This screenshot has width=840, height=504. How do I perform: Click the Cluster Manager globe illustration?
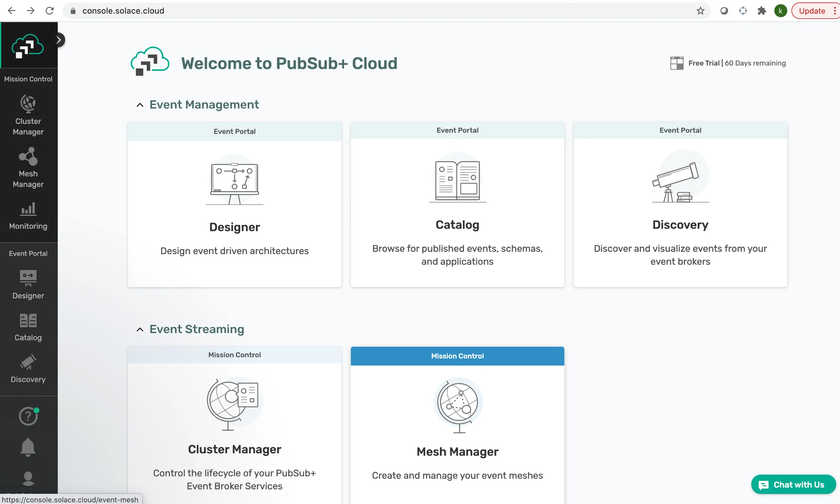[234, 403]
